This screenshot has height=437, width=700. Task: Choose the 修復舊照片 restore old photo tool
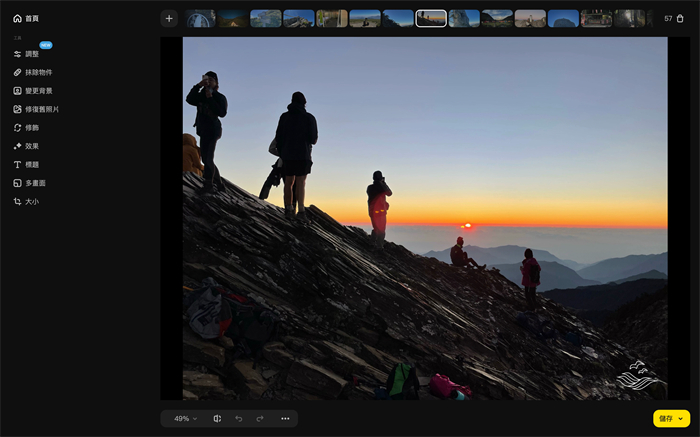41,109
